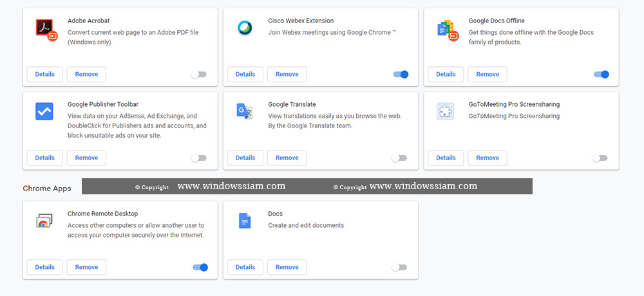This screenshot has height=296, width=644.
Task: Click the Cisco Webex Extension title
Action: 301,21
